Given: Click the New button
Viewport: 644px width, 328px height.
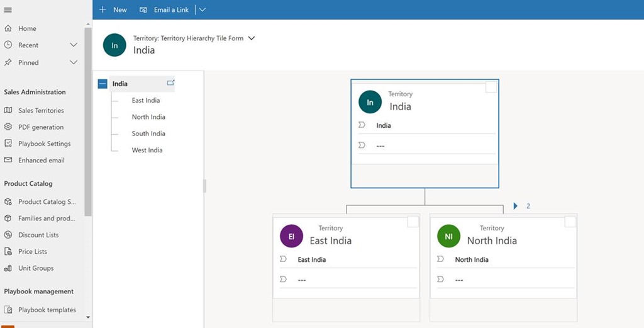Looking at the screenshot, I should (x=113, y=9).
